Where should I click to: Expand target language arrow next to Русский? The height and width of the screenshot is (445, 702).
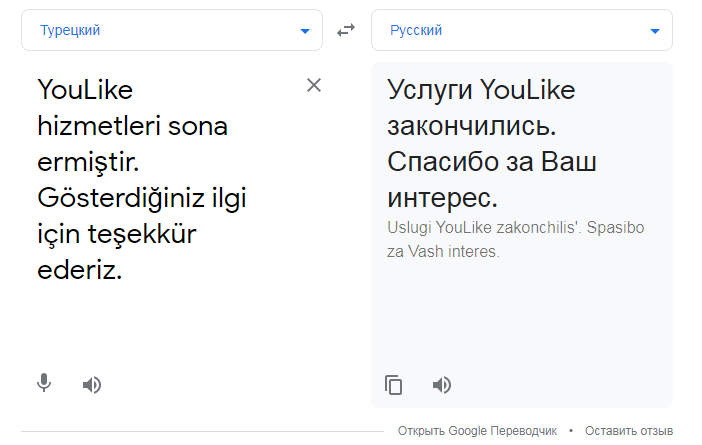point(655,31)
